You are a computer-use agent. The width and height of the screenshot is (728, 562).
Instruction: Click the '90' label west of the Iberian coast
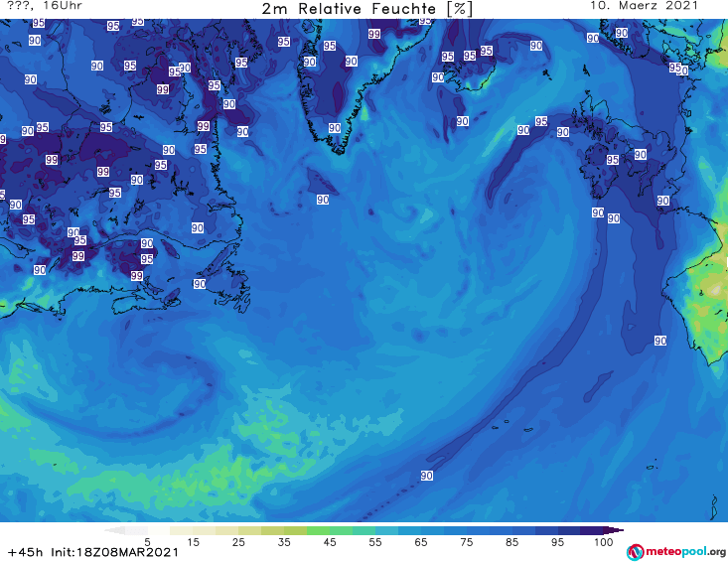coord(660,341)
